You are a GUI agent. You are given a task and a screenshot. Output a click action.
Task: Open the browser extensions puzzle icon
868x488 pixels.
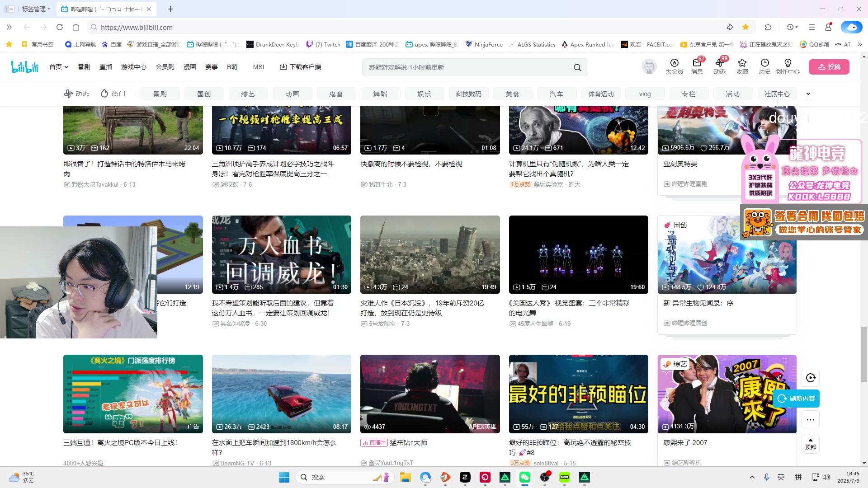coord(768,27)
